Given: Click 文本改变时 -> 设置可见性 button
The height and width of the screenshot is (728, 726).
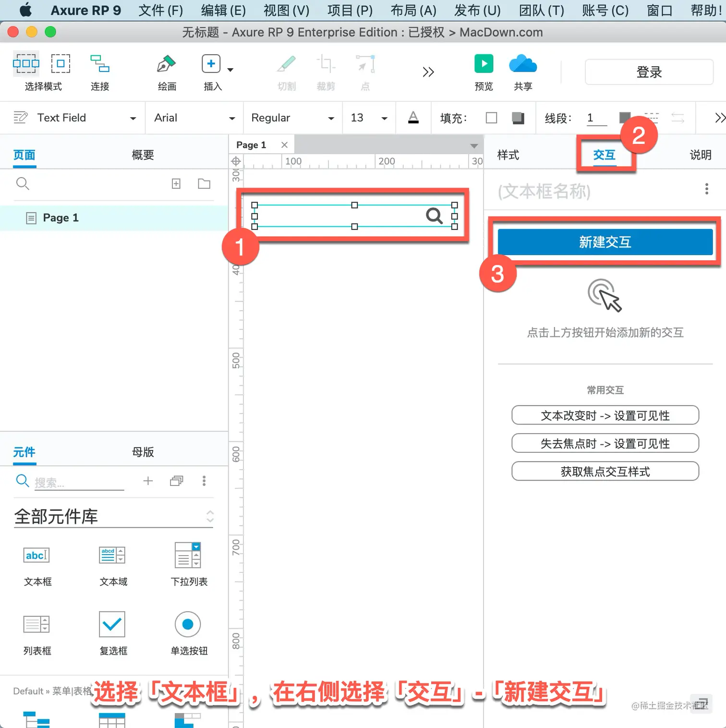Looking at the screenshot, I should (605, 415).
